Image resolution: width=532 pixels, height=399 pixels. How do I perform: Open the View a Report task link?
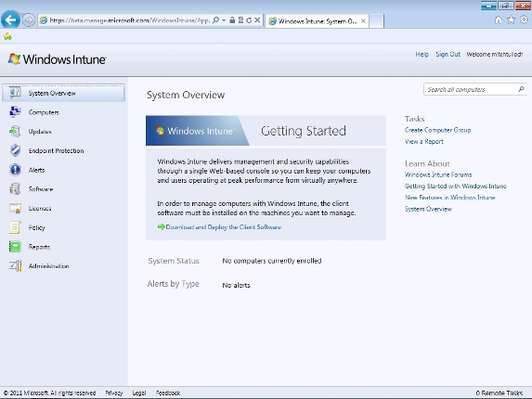(424, 142)
